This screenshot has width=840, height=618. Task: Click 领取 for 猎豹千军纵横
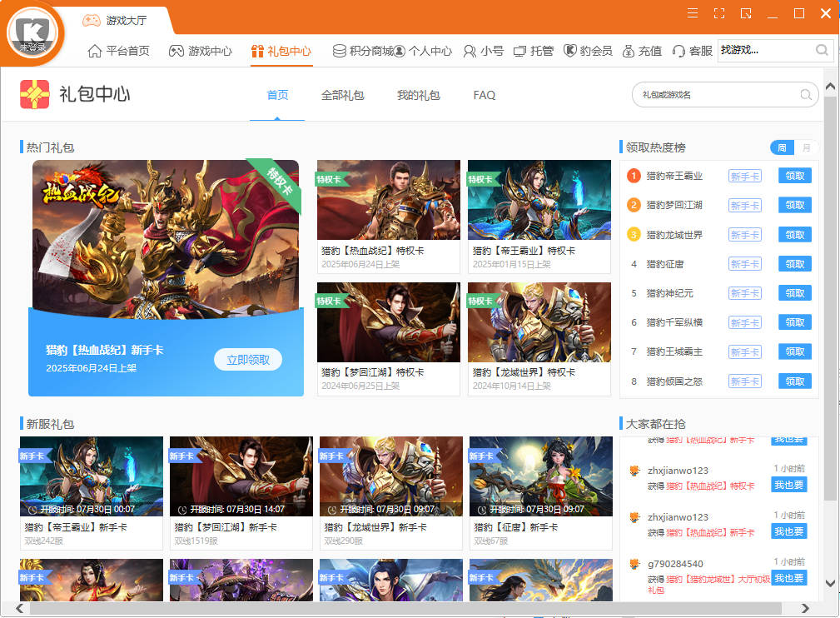(x=795, y=322)
